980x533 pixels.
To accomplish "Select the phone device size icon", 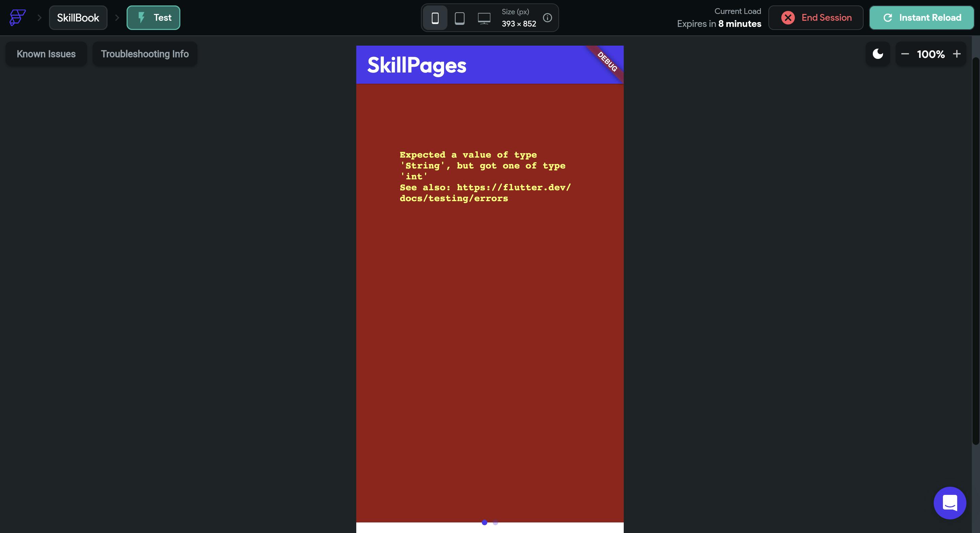I will click(435, 18).
